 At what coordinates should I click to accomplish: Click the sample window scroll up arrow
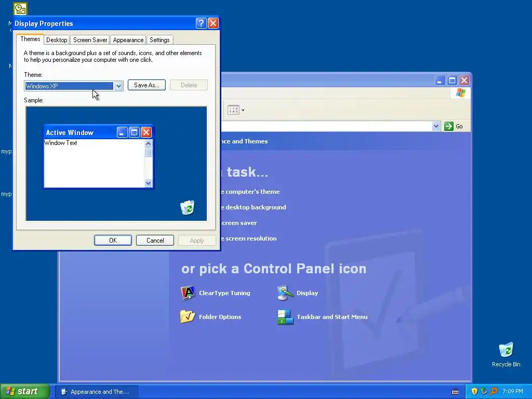pyautogui.click(x=148, y=143)
